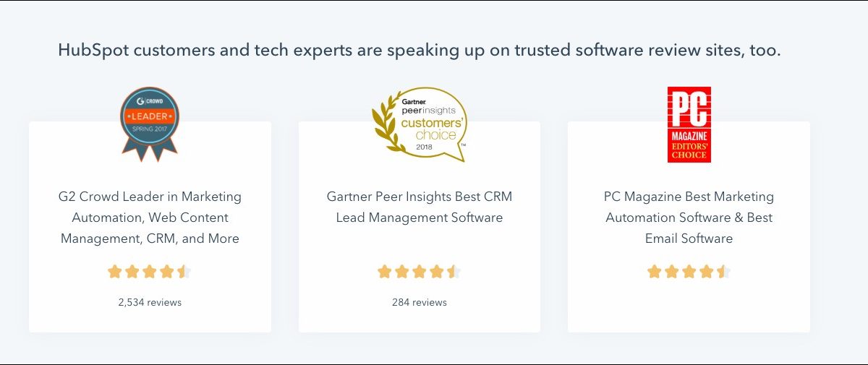Open Gartner Peer Insights Best CRM title
The width and height of the screenshot is (868, 365).
[x=420, y=207]
